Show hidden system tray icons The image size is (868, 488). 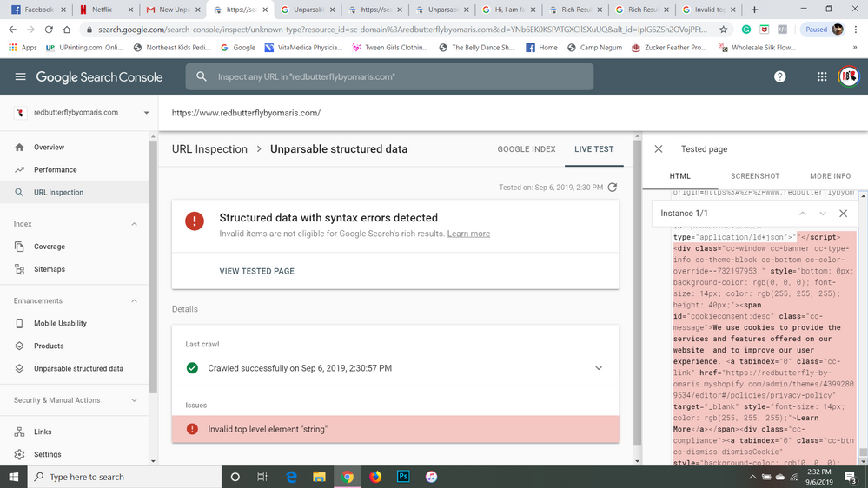[x=752, y=477]
